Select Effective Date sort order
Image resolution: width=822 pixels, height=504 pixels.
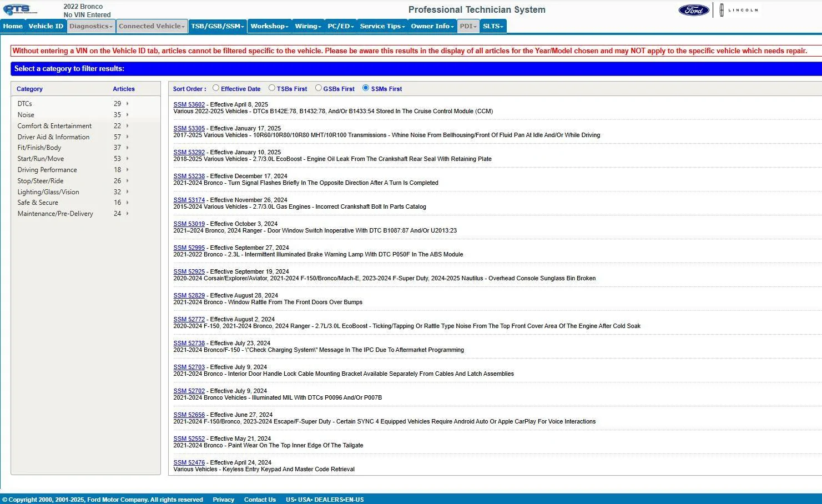(216, 88)
